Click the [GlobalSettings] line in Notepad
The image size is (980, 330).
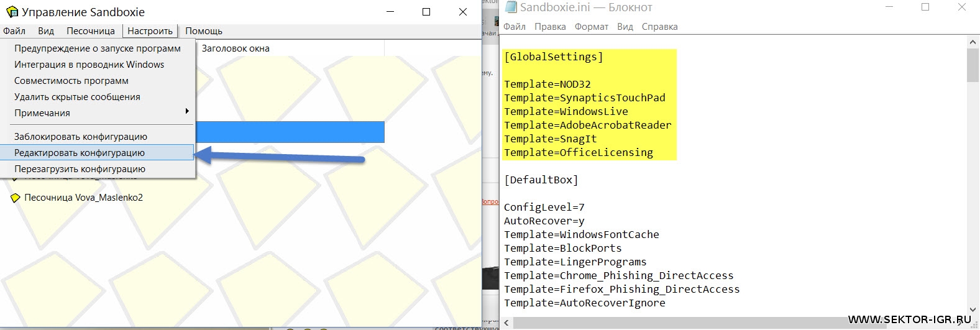pos(554,57)
